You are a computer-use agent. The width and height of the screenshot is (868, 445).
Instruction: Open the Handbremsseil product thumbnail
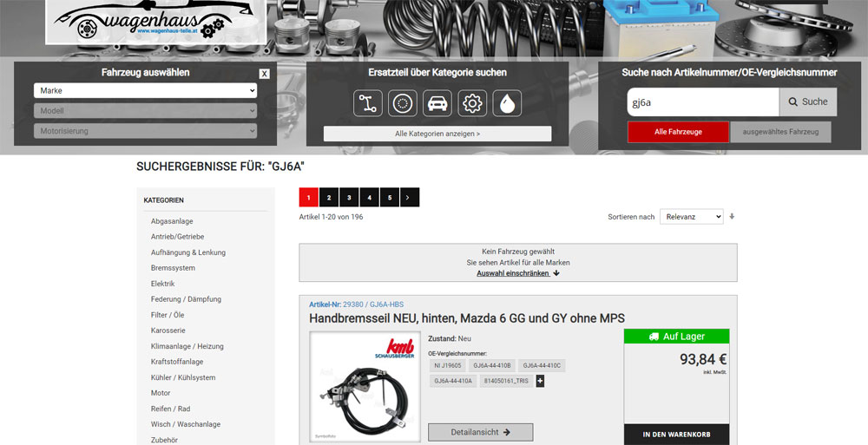pos(365,387)
